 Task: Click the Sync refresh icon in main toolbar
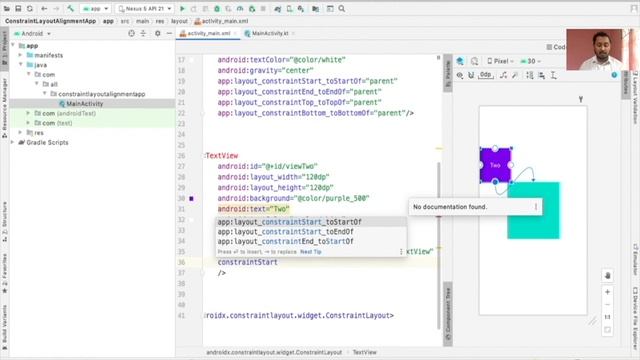click(30, 9)
